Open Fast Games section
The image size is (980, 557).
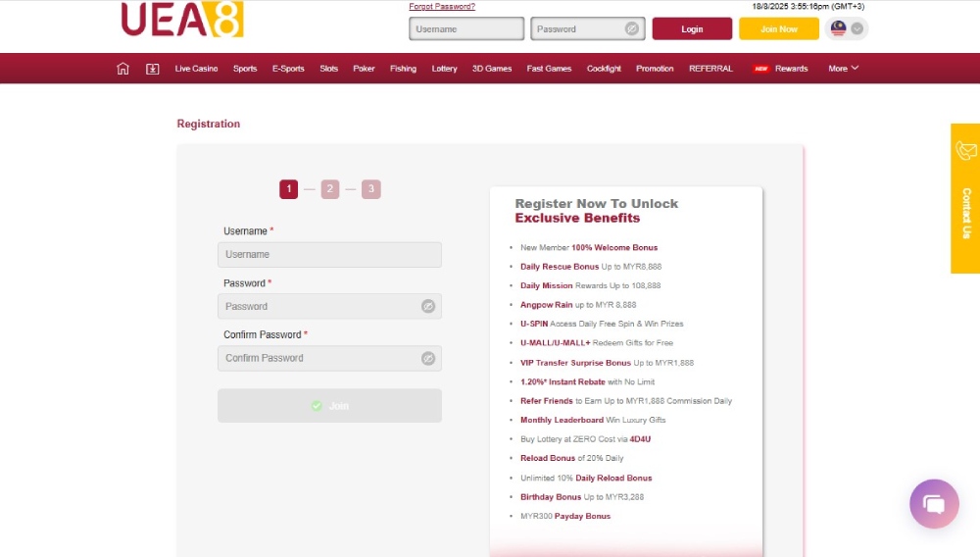[549, 69]
